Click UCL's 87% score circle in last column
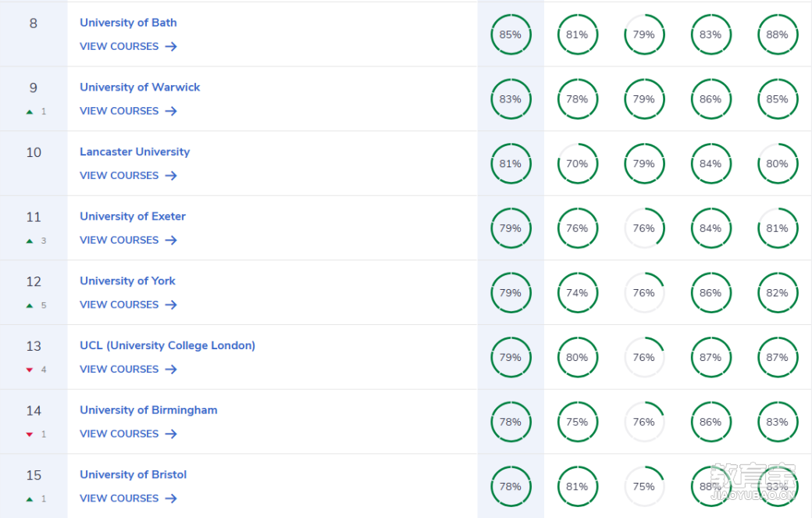This screenshot has height=518, width=812. point(778,357)
